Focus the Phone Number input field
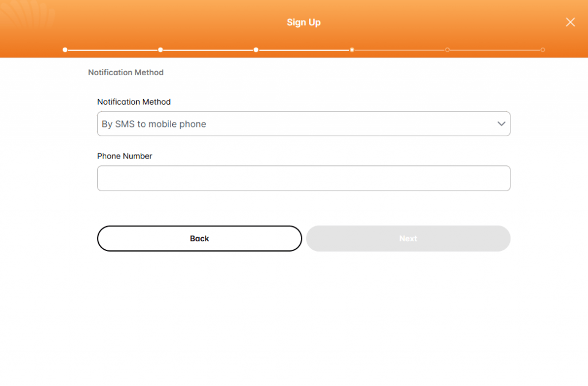 (303, 178)
